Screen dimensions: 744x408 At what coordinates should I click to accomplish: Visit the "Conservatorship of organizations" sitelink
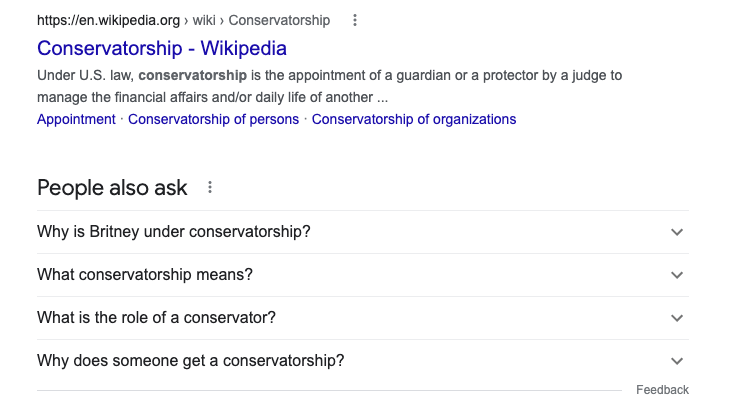(x=414, y=119)
